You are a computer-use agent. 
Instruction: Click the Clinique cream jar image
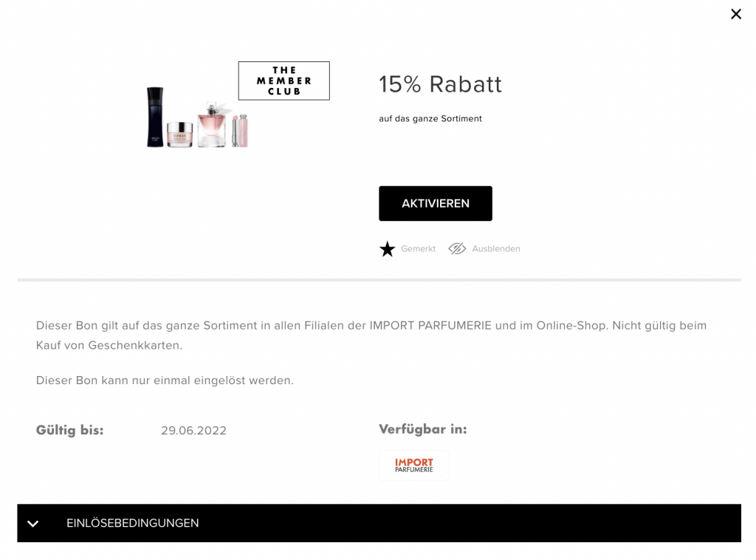(x=179, y=134)
